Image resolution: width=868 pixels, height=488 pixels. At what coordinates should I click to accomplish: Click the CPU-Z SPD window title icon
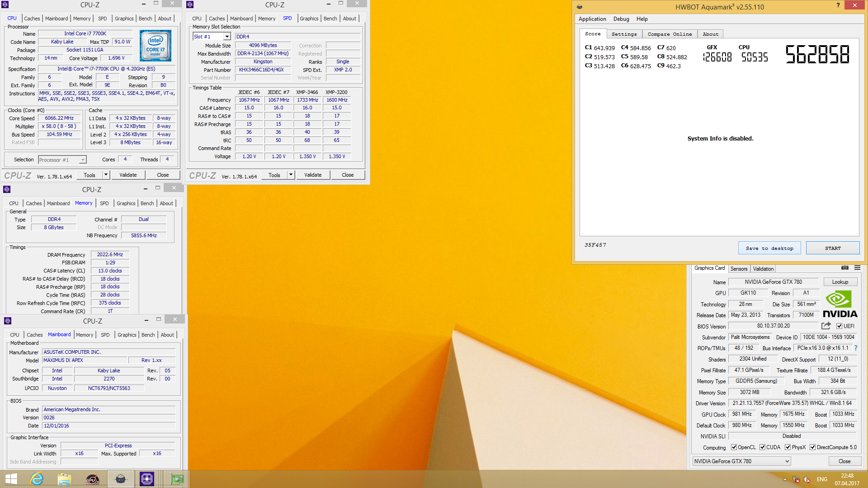coord(190,5)
